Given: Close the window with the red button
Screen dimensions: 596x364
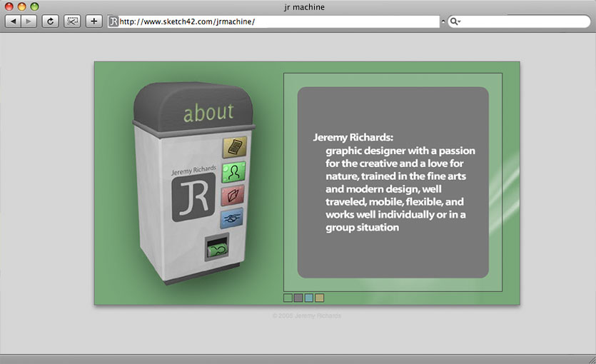Looking at the screenshot, I should (x=9, y=6).
